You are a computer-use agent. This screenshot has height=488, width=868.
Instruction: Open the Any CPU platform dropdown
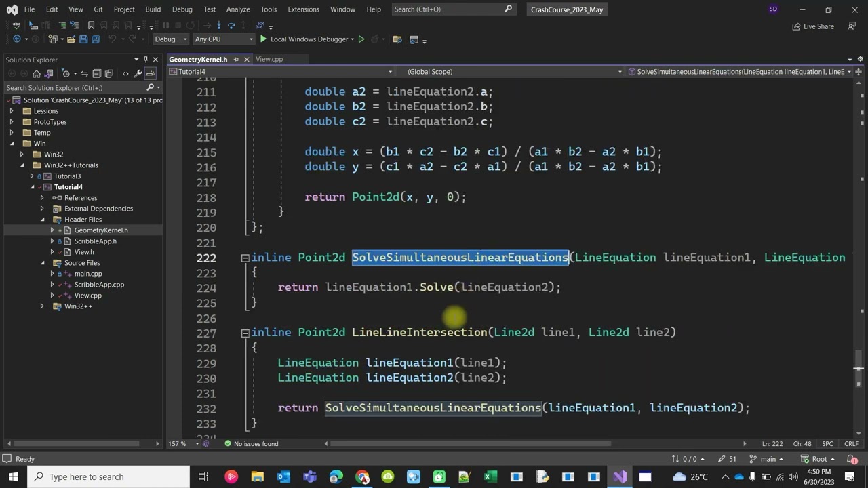(223, 39)
